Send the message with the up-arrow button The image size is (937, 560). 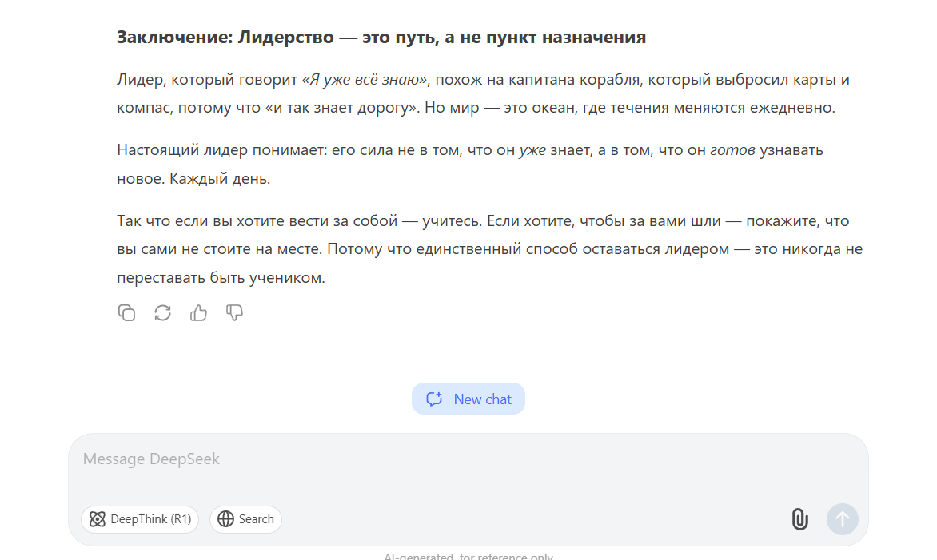pos(843,518)
